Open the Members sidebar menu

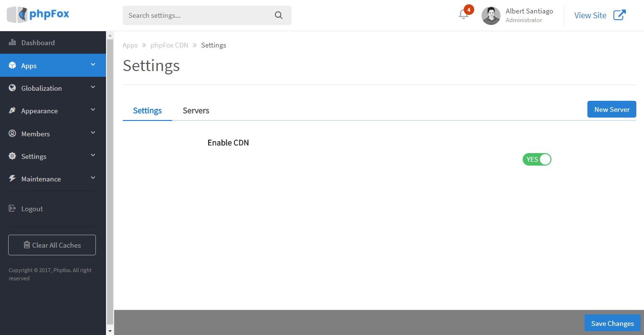53,133
